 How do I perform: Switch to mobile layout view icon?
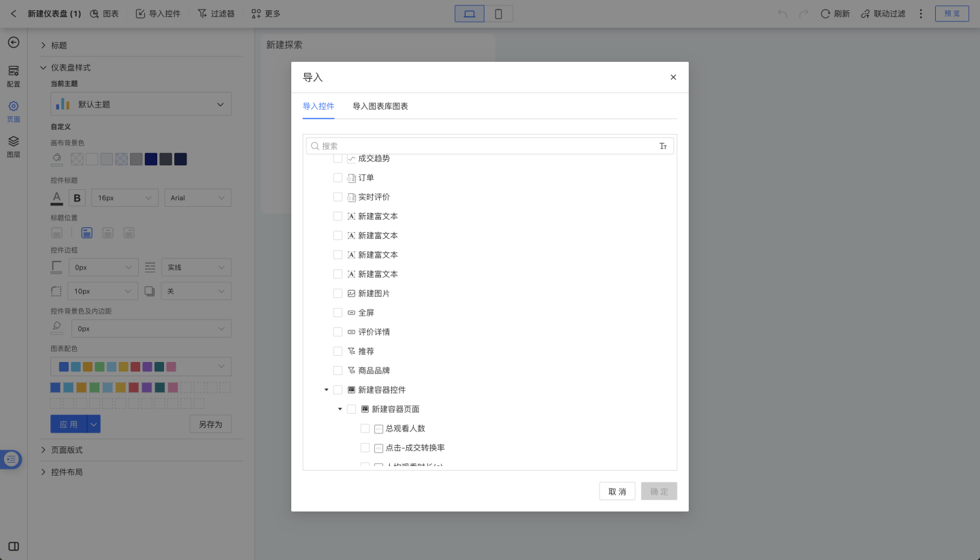[498, 14]
